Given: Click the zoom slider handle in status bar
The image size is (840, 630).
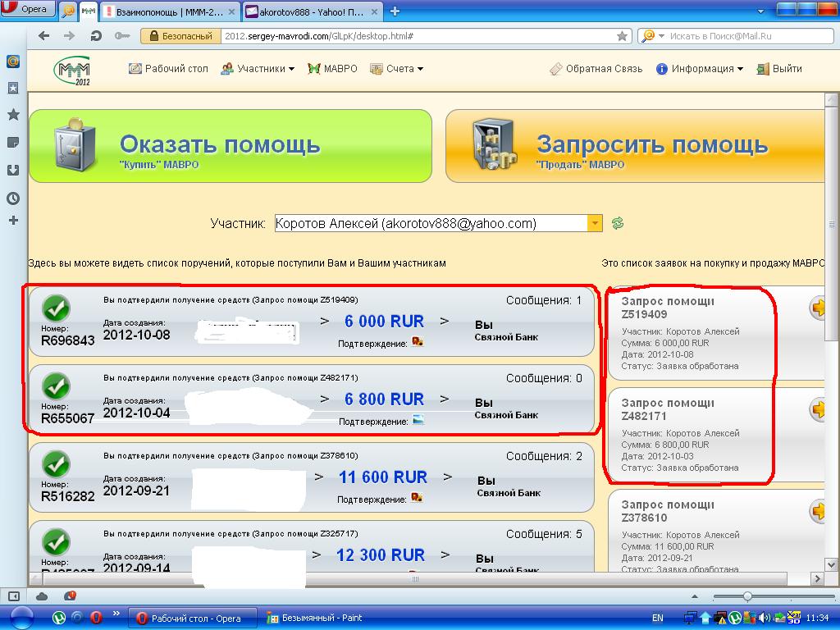Looking at the screenshot, I should 747,596.
